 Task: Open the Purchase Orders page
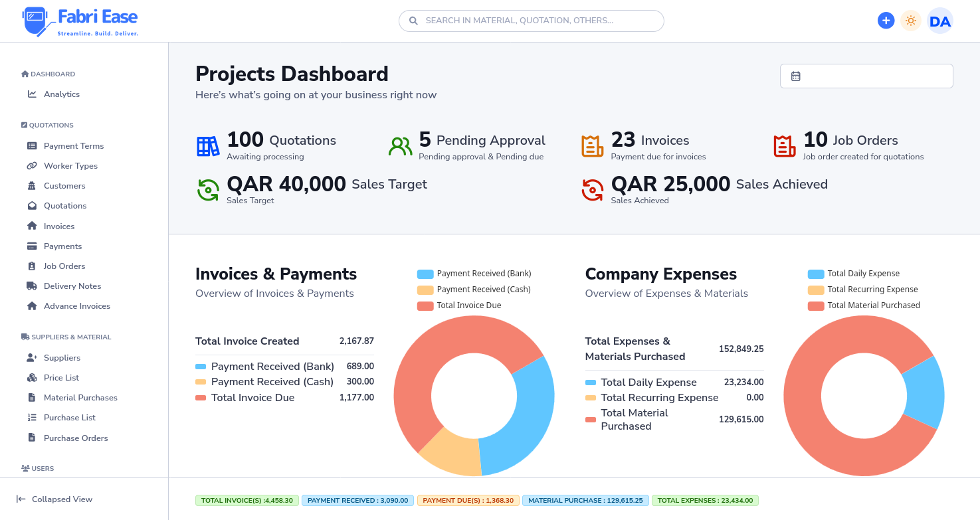tap(75, 438)
